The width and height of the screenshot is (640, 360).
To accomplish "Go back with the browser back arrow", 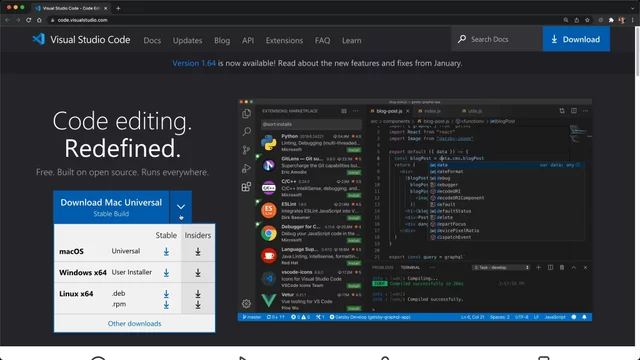I will point(7,20).
